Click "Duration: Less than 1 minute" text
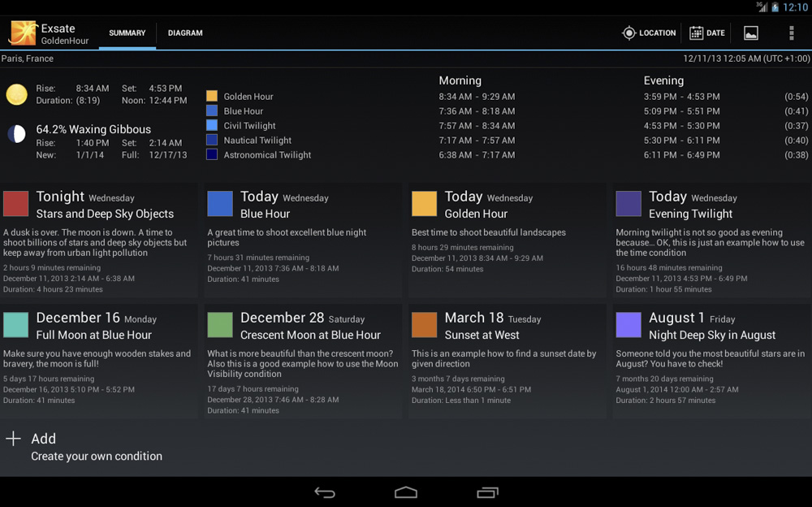The image size is (812, 507). point(461,401)
